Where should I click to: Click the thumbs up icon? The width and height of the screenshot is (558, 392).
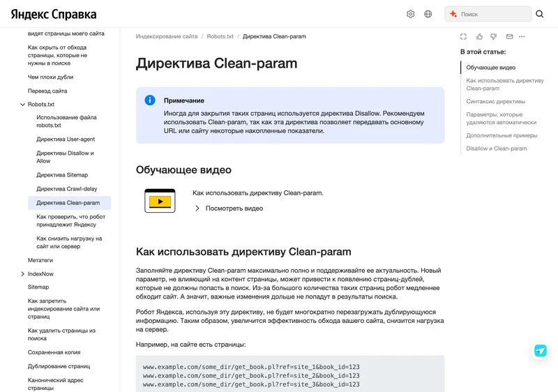[x=479, y=37]
